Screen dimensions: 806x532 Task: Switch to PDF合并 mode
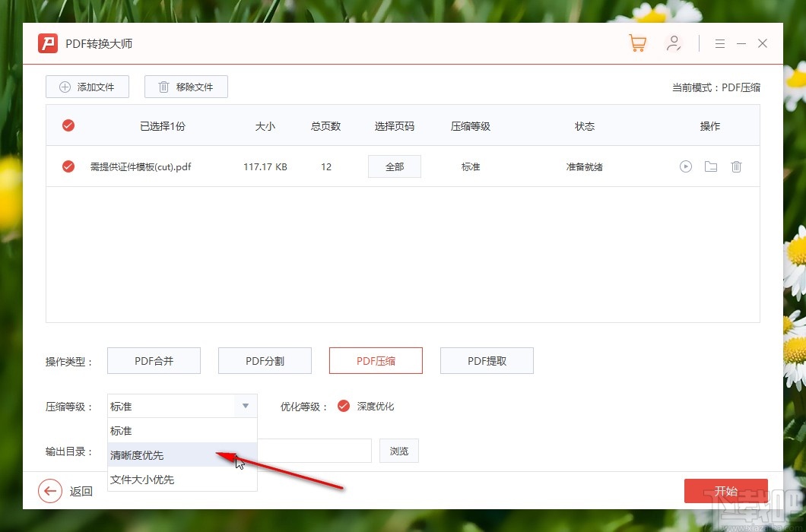[x=154, y=360]
